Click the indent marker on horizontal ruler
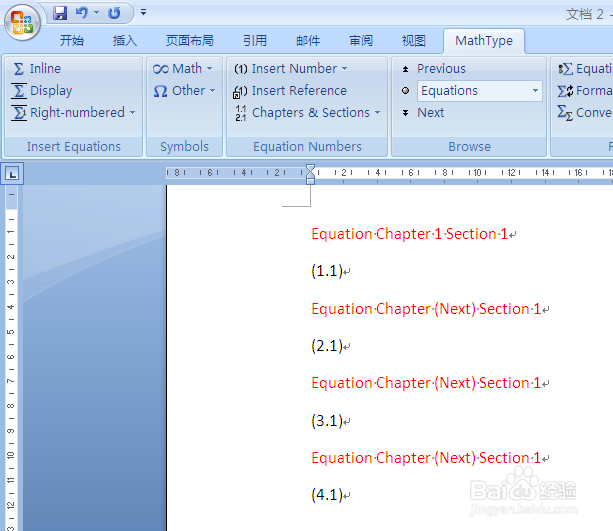The height and width of the screenshot is (531, 613). [x=310, y=174]
